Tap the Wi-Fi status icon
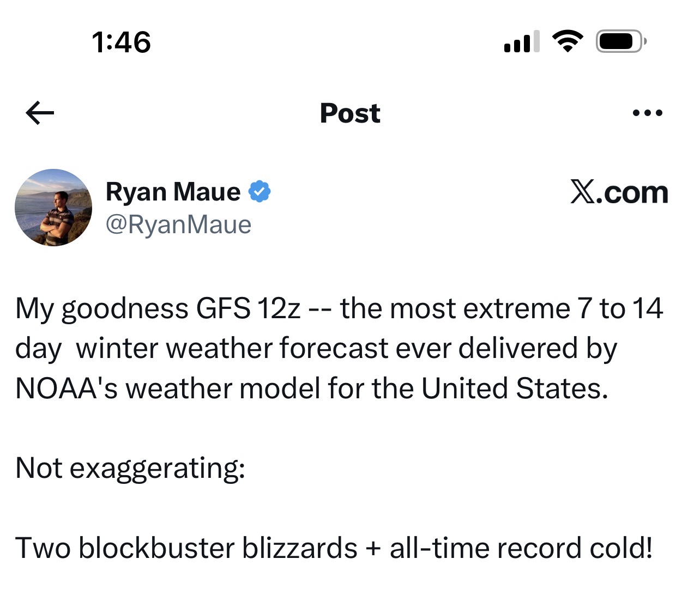This screenshot has height=589, width=700. (x=568, y=41)
